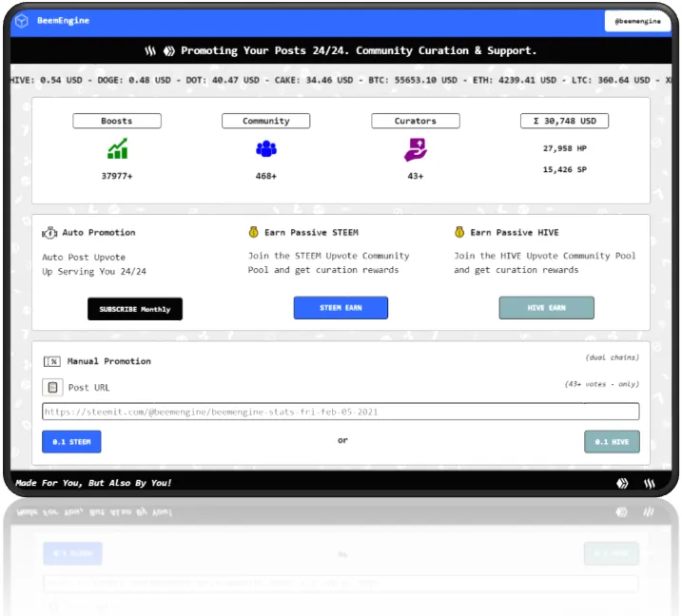Click the Post URL clipboard paste icon
Screen dimensions: 682x616
click(52, 387)
